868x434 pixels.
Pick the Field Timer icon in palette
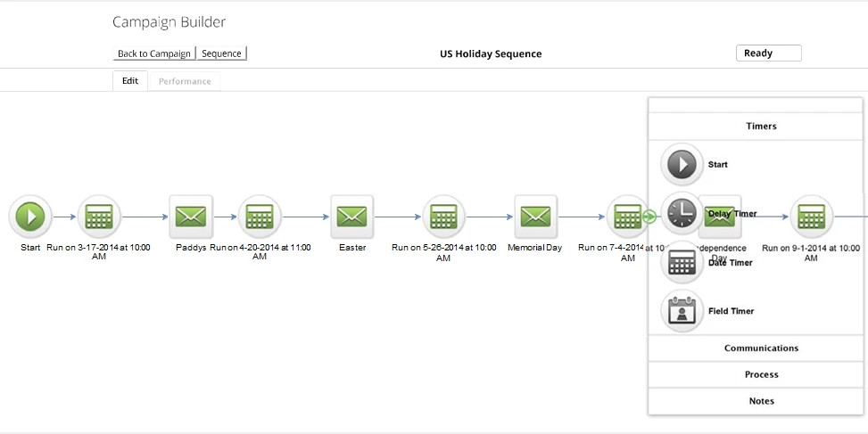[x=682, y=311]
